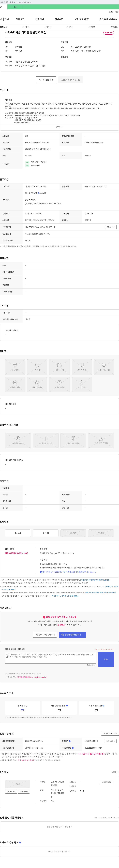Image resolution: width=119 pixels, height=868 pixels.
Task: Click the 차량유지비 benefit icon
Action: point(59,367)
